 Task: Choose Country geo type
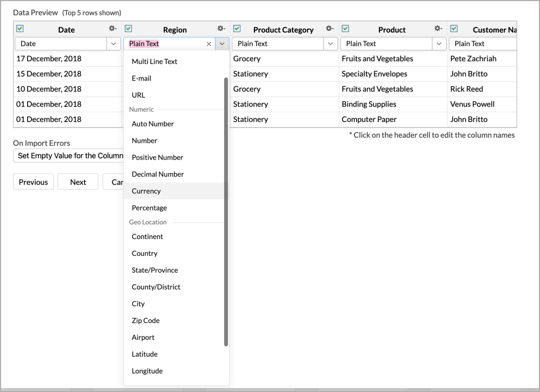coord(174,254)
